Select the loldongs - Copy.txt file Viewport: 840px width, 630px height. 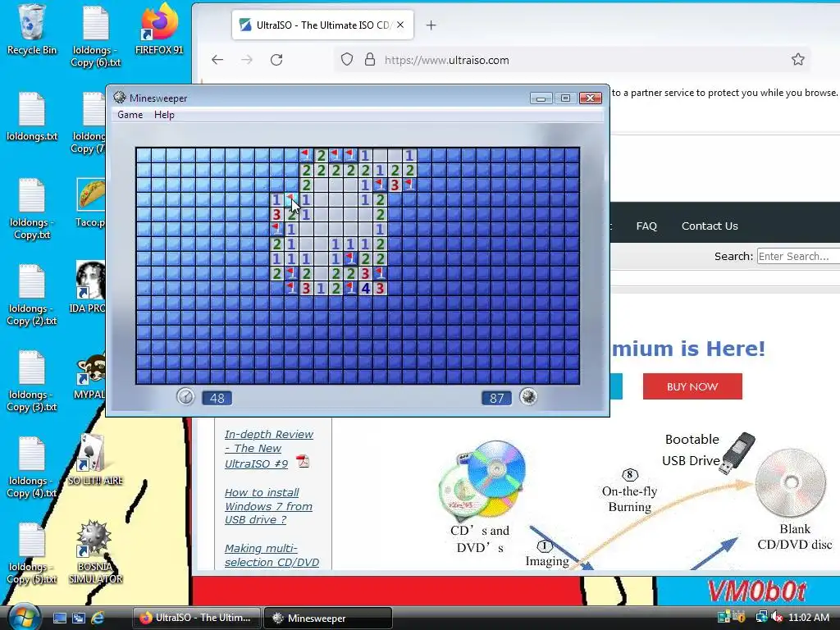click(32, 208)
